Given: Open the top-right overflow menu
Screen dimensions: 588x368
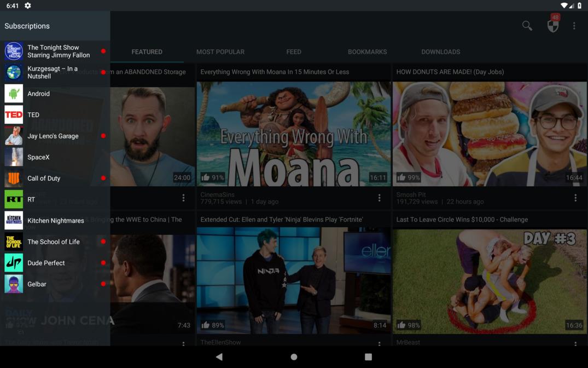Looking at the screenshot, I should [x=574, y=26].
